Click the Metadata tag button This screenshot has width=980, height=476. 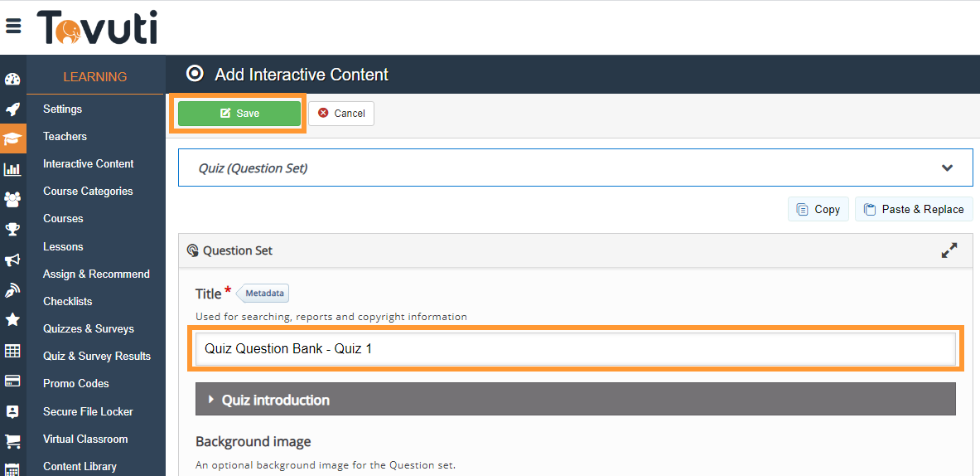click(263, 294)
